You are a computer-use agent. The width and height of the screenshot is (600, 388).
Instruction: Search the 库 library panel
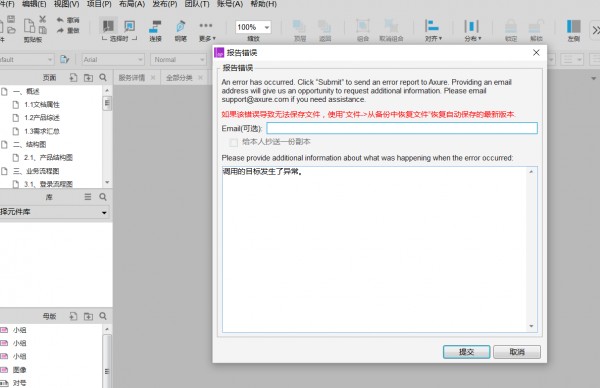[x=103, y=197]
